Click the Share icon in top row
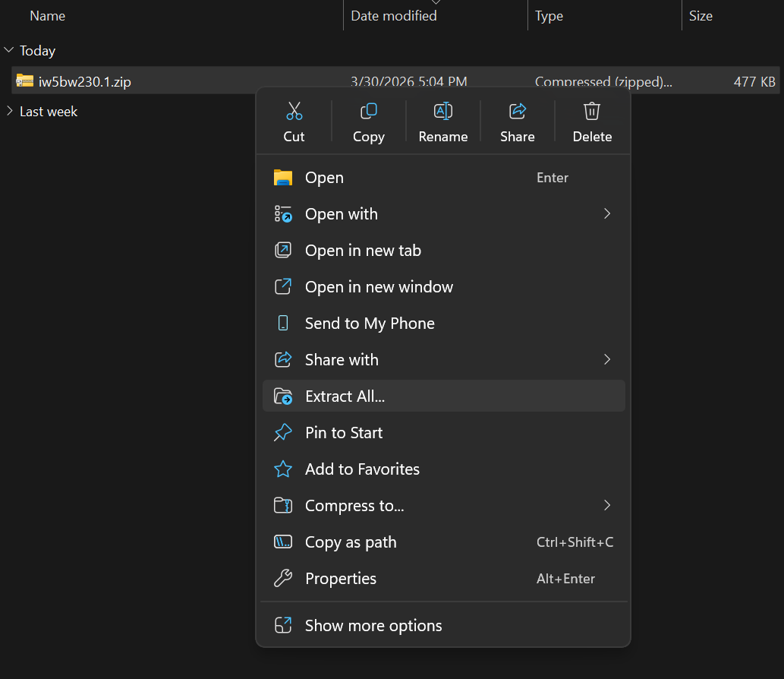 (518, 112)
